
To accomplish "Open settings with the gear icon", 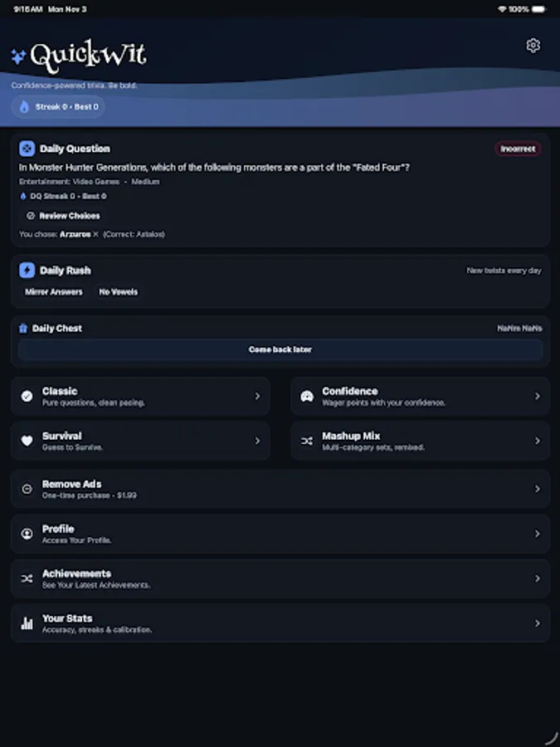I will pyautogui.click(x=533, y=46).
